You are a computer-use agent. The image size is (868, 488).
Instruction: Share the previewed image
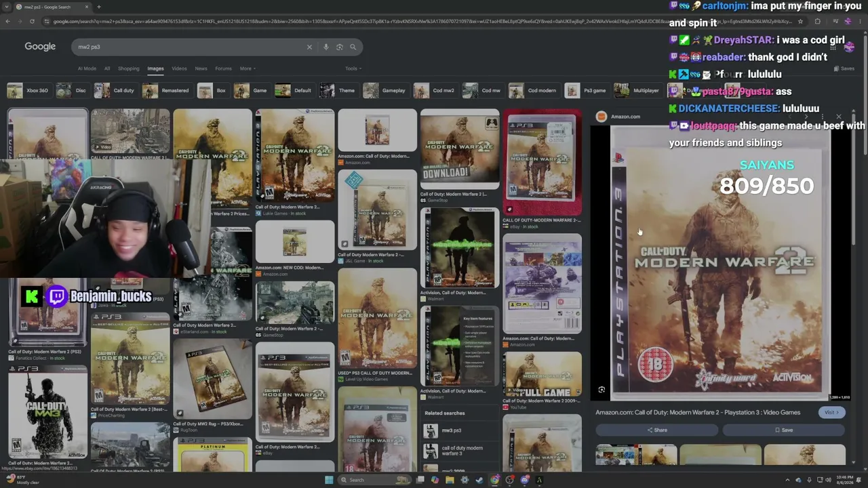click(657, 430)
